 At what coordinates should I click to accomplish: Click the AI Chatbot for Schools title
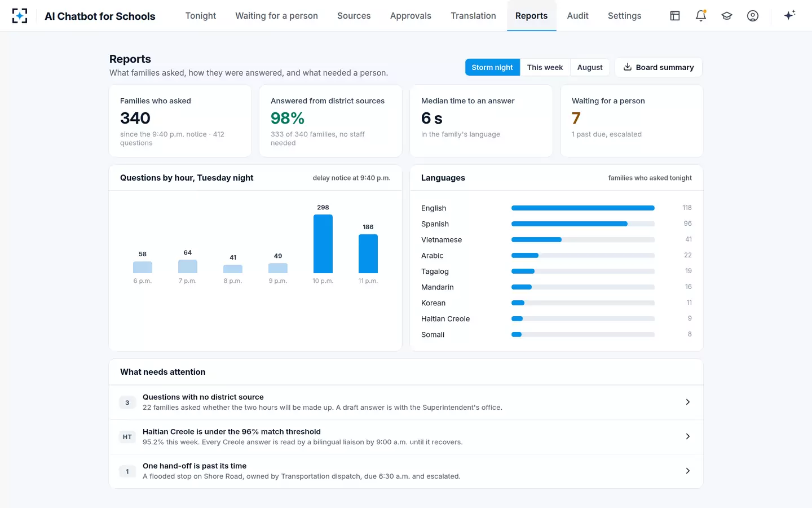coord(100,16)
